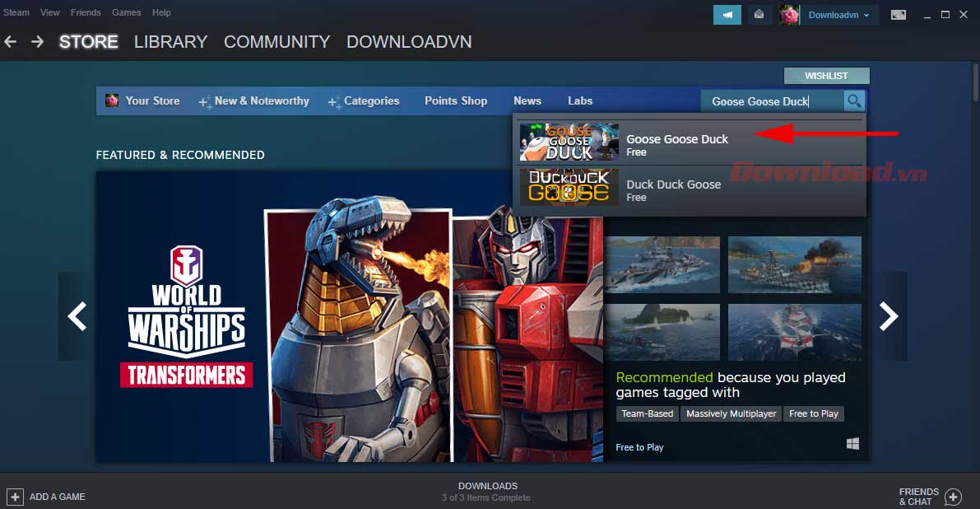
Task: Click the search magnifier button
Action: tap(854, 100)
